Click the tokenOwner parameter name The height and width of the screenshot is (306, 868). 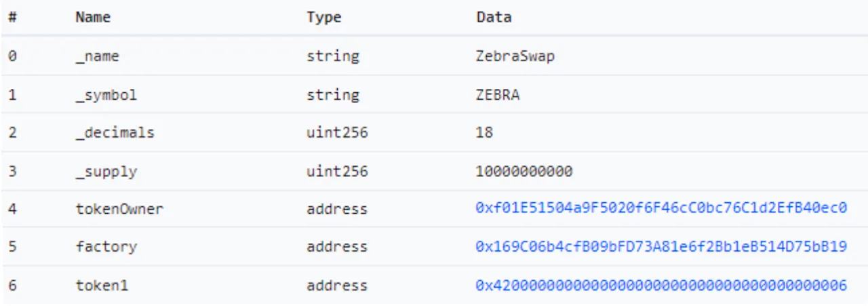[119, 209]
